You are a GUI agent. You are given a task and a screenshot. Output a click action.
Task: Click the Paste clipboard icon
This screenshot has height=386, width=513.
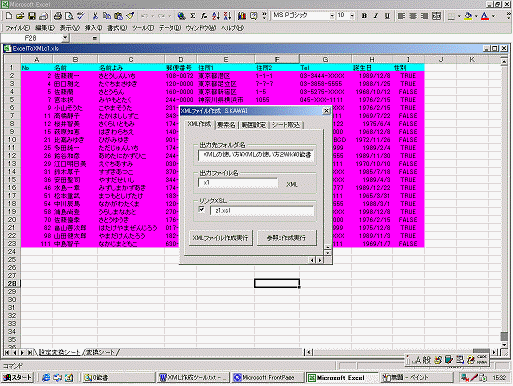click(x=118, y=16)
